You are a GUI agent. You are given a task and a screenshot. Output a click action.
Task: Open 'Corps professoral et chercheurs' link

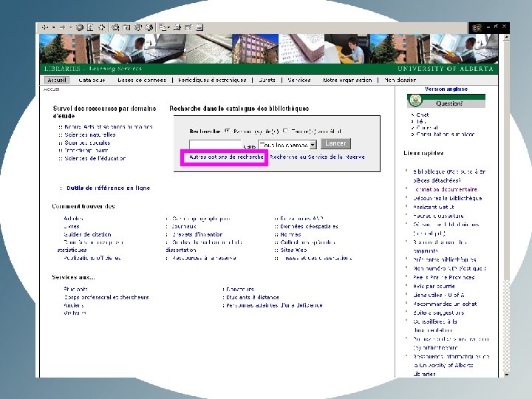coord(106,297)
